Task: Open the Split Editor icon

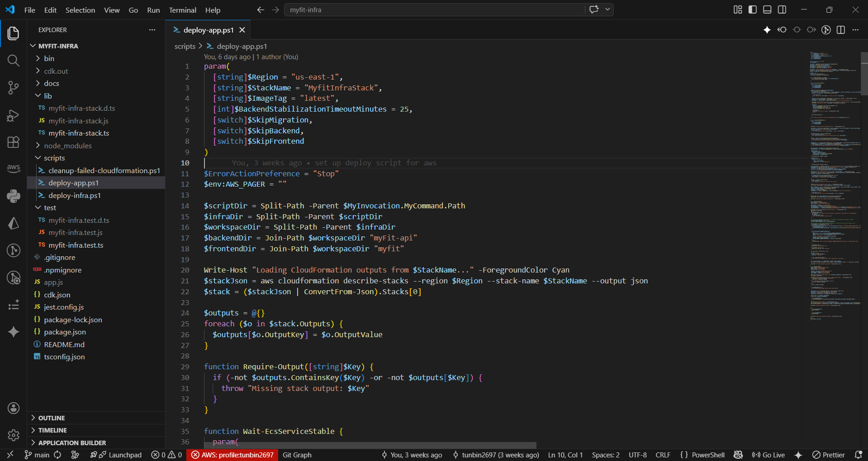Action: tap(841, 30)
